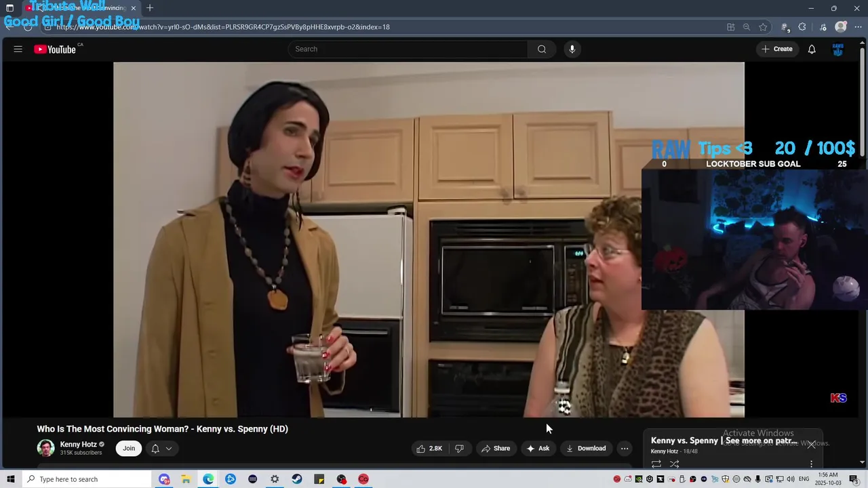The image size is (868, 488).
Task: Dislike the video
Action: pyautogui.click(x=459, y=448)
